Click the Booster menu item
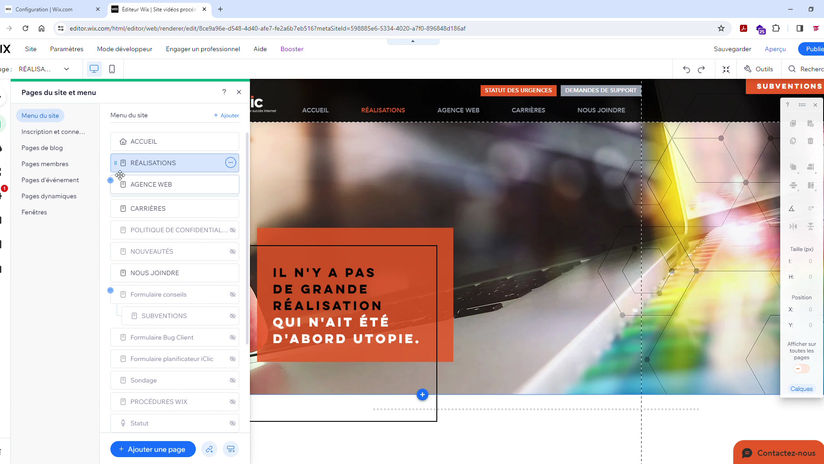Image resolution: width=824 pixels, height=464 pixels. 292,49
